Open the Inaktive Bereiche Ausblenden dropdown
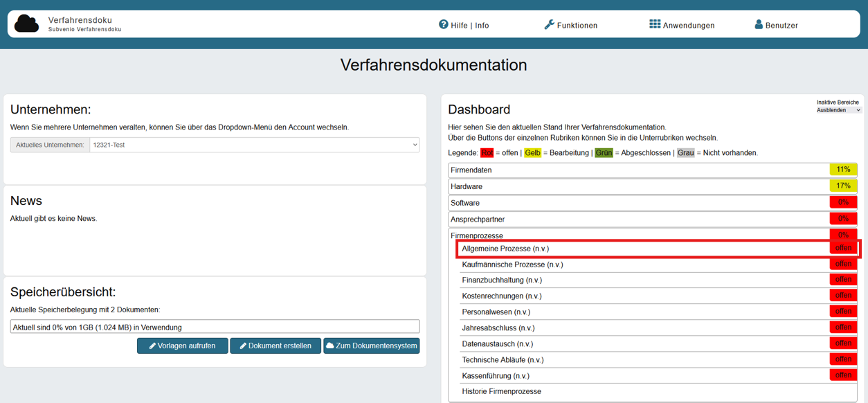 click(x=839, y=110)
